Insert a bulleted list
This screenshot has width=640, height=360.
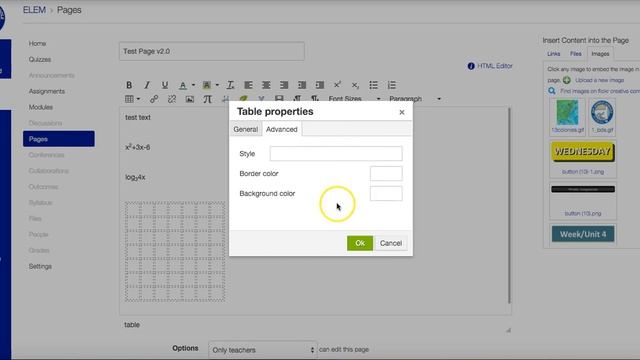click(373, 85)
